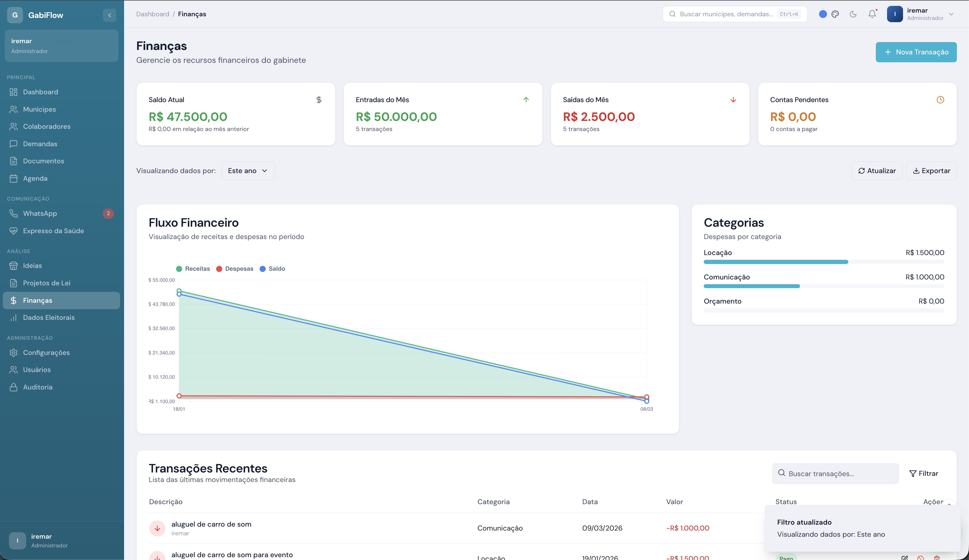The image size is (969, 560).
Task: Collapse the GabiFlow sidebar with the chevron
Action: (x=109, y=15)
